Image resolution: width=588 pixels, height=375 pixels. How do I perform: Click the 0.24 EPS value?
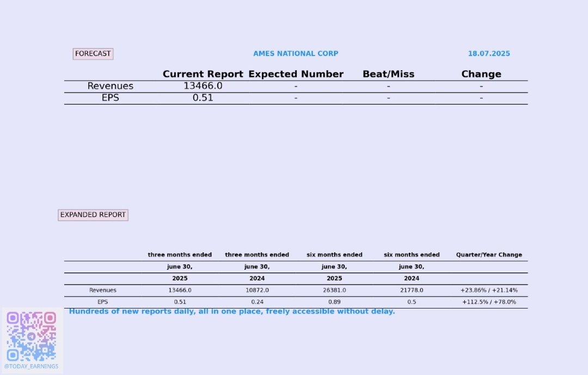[x=257, y=302]
